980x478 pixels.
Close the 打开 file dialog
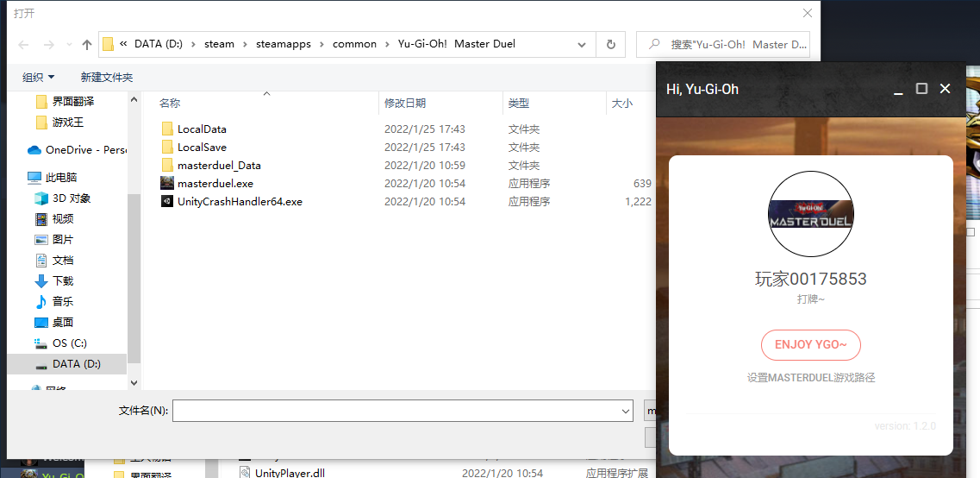pos(808,13)
